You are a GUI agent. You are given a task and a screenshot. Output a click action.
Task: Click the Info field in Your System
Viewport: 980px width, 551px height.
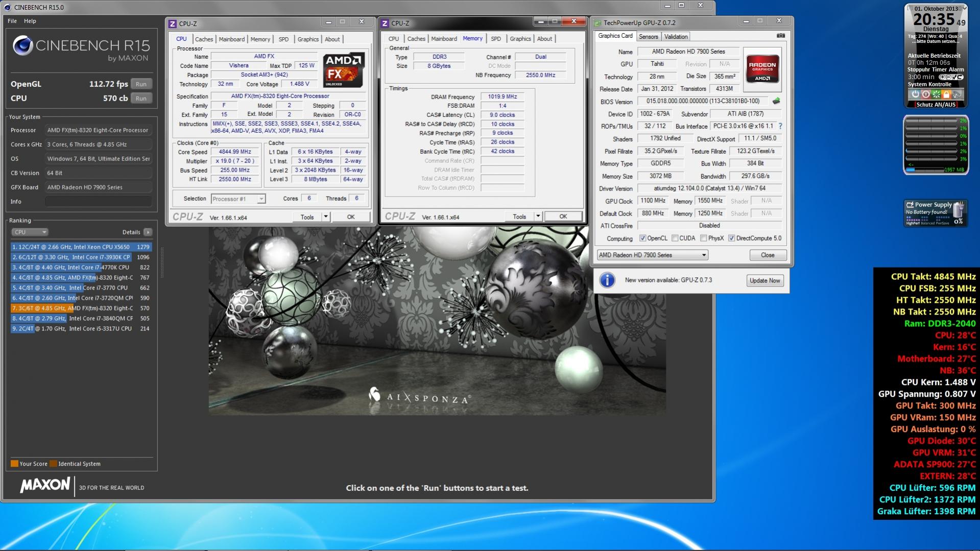tap(98, 202)
